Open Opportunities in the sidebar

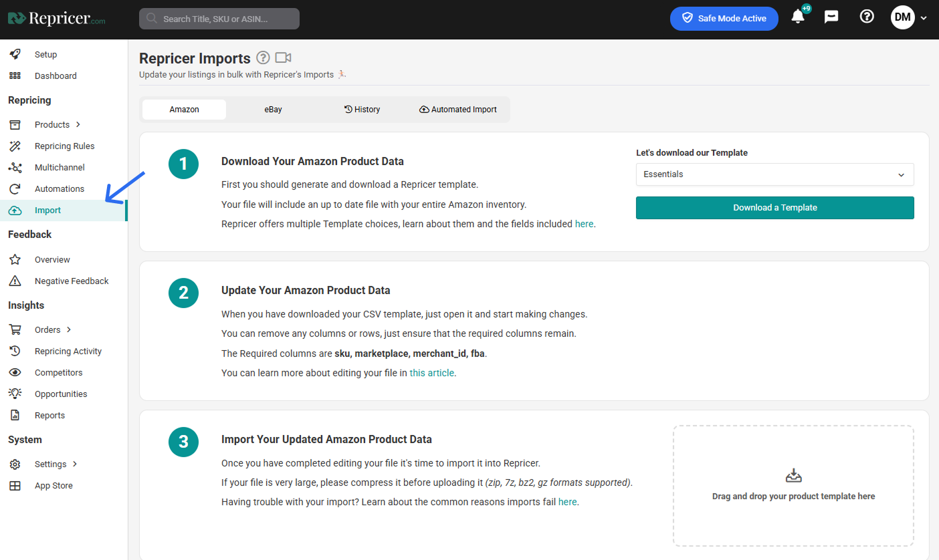point(61,394)
